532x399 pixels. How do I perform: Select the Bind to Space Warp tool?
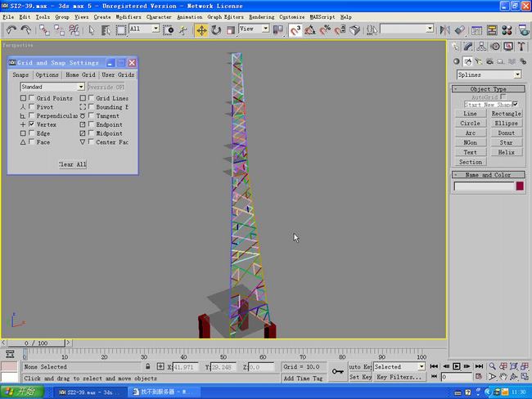pos(74,30)
